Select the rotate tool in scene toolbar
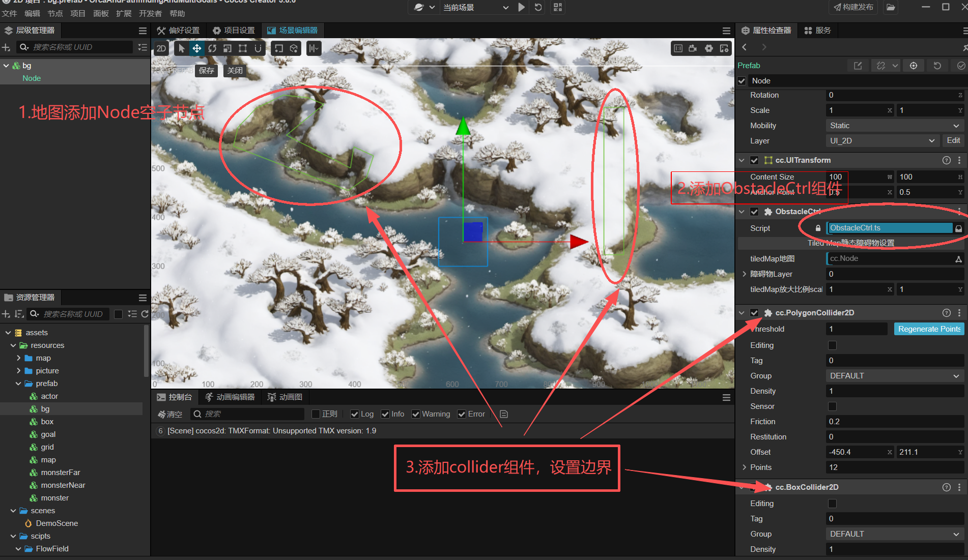968x560 pixels. (212, 48)
